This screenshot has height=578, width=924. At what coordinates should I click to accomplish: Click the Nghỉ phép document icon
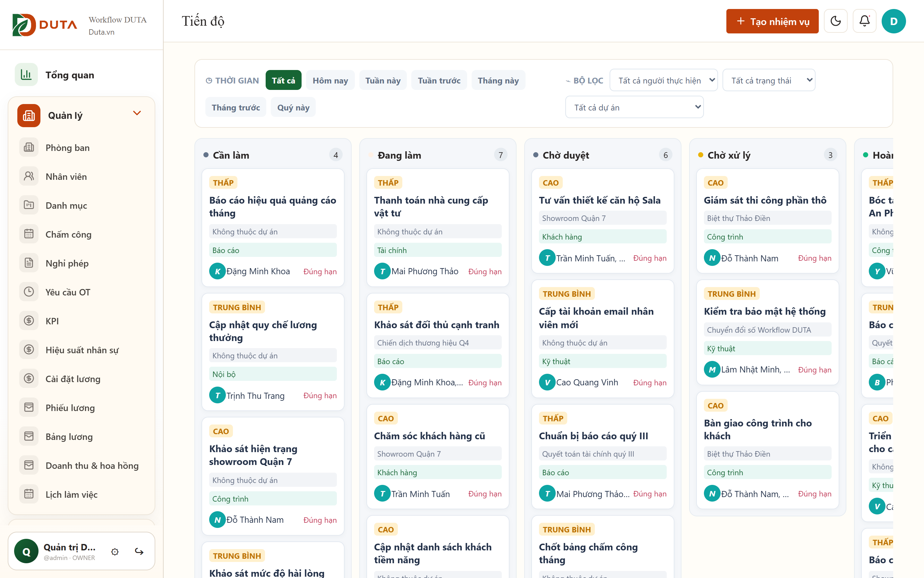(29, 263)
